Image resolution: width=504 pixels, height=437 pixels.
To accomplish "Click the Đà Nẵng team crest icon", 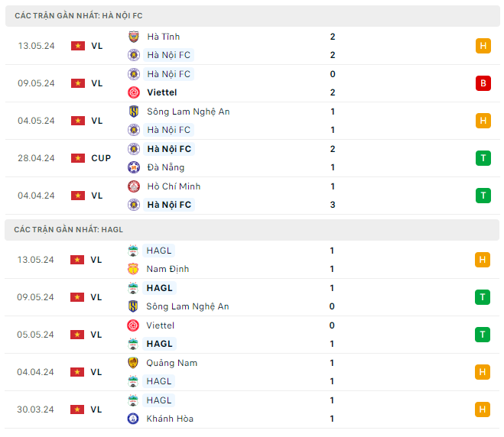I will tap(134, 167).
